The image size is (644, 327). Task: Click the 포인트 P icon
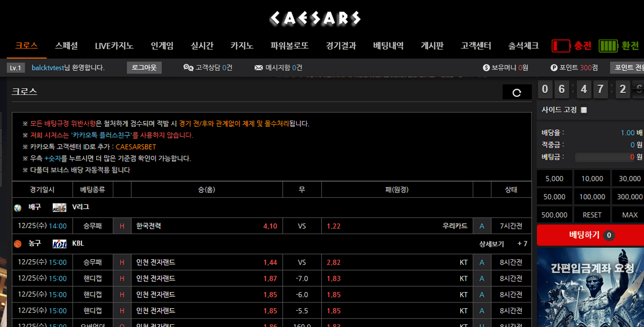click(x=554, y=68)
